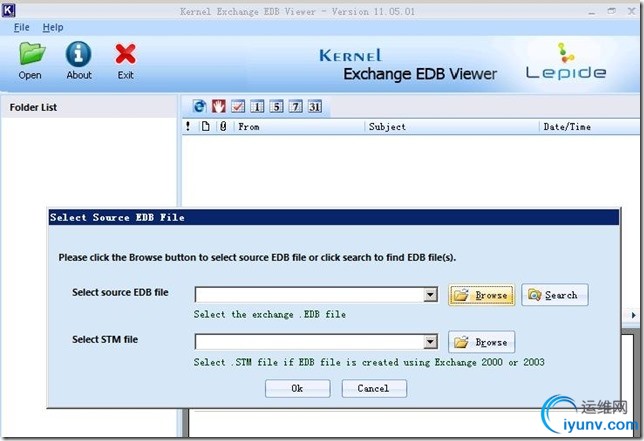Click the blue refresh toolbar icon
This screenshot has width=644, height=441.
coord(200,106)
